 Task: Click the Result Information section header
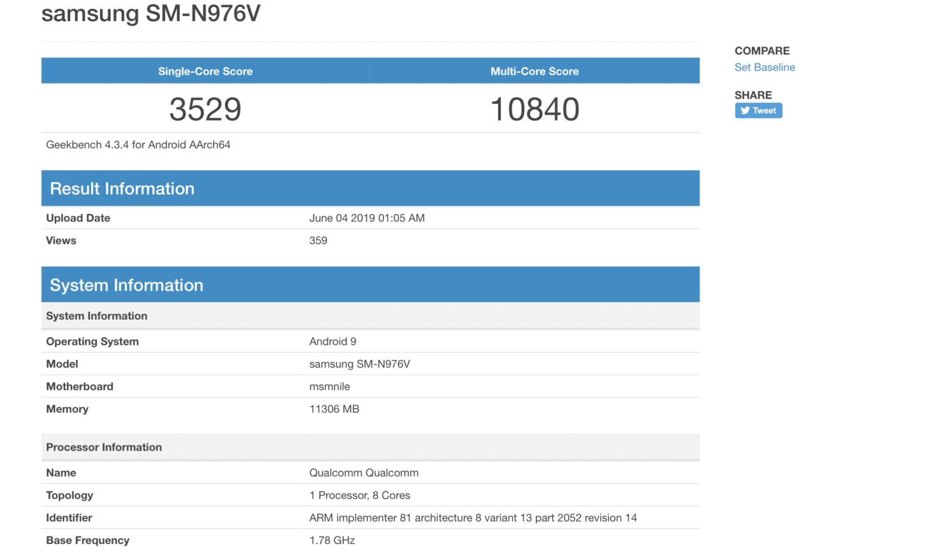click(122, 188)
